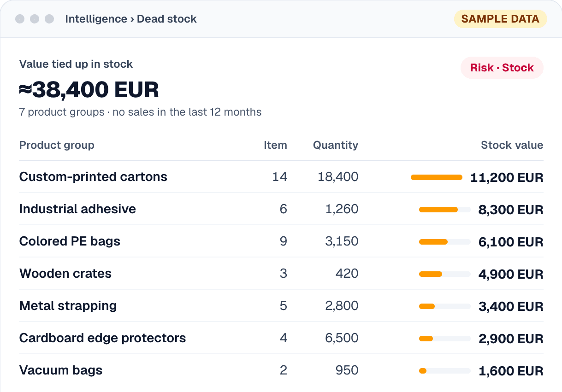This screenshot has width=562, height=392.
Task: Click quantity 6,500 for Cardboard edge protectors
Action: 342,338
